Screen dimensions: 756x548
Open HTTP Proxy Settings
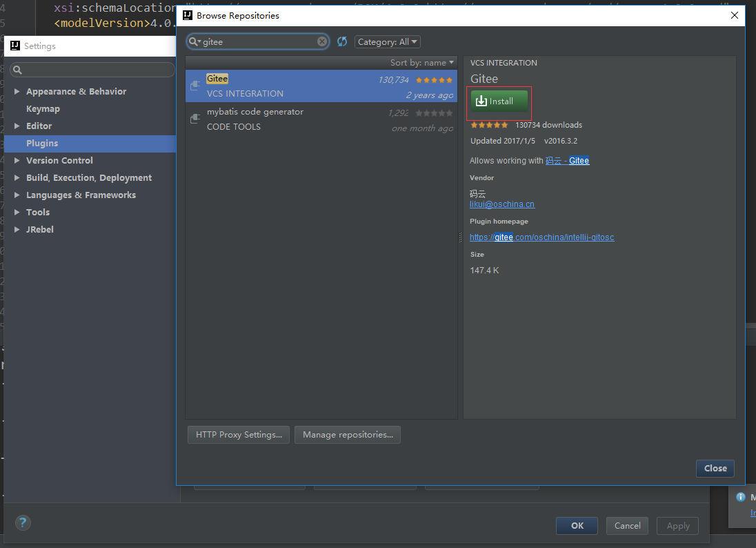pyautogui.click(x=239, y=435)
